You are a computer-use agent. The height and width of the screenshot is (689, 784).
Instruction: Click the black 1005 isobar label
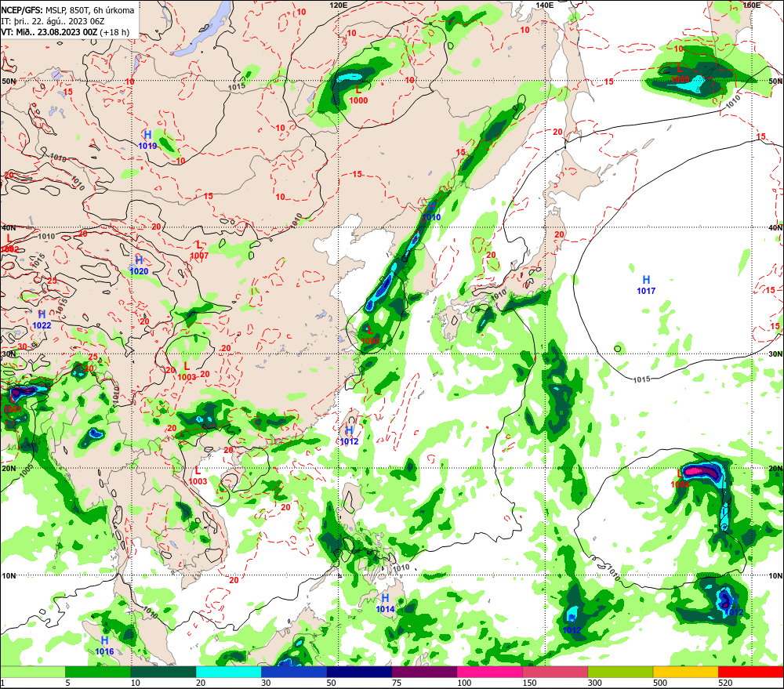click(x=27, y=470)
